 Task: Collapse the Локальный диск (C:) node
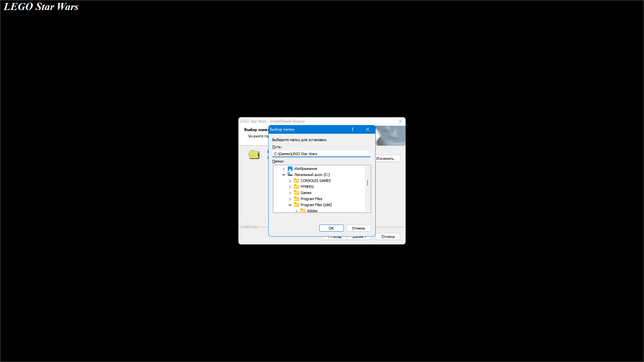point(284,175)
